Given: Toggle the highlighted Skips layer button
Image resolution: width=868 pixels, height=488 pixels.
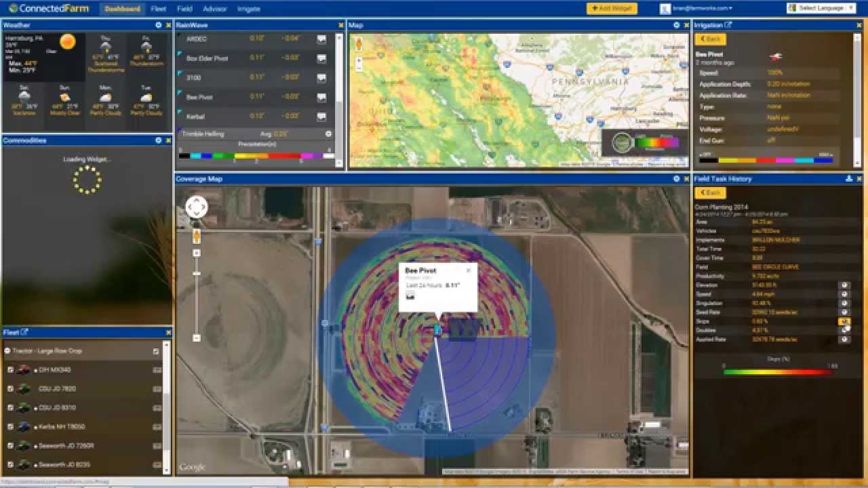Looking at the screenshot, I should (x=844, y=321).
